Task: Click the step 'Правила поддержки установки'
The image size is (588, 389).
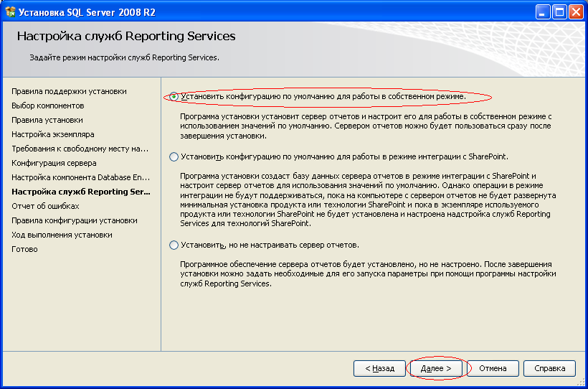Action: click(69, 91)
